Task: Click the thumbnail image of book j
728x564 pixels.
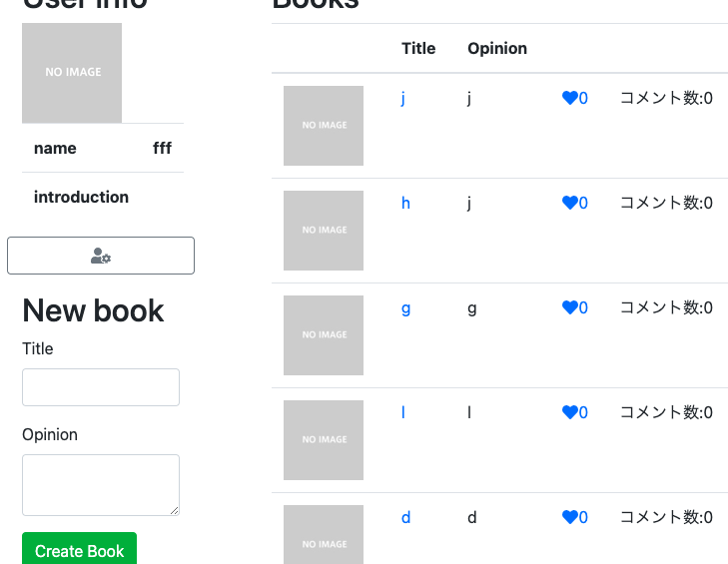Action: pyautogui.click(x=324, y=126)
